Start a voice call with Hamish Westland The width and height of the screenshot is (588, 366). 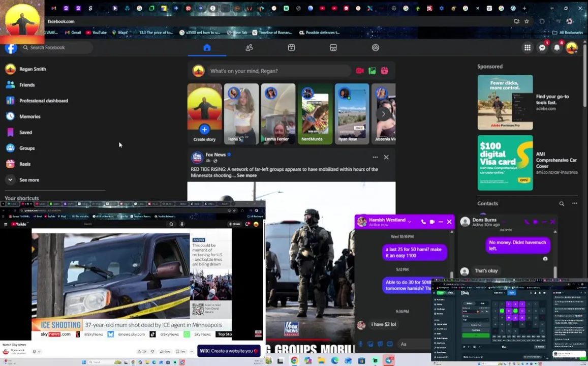tap(423, 222)
